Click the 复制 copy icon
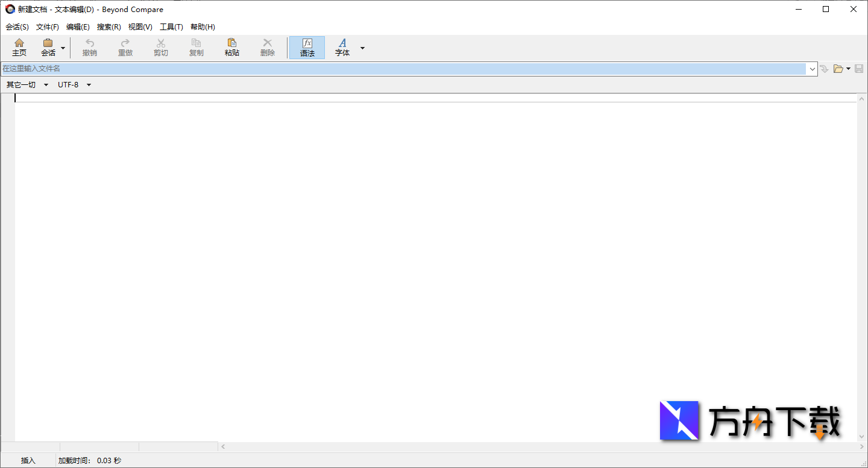Screen dimensions: 868x468 197,43
